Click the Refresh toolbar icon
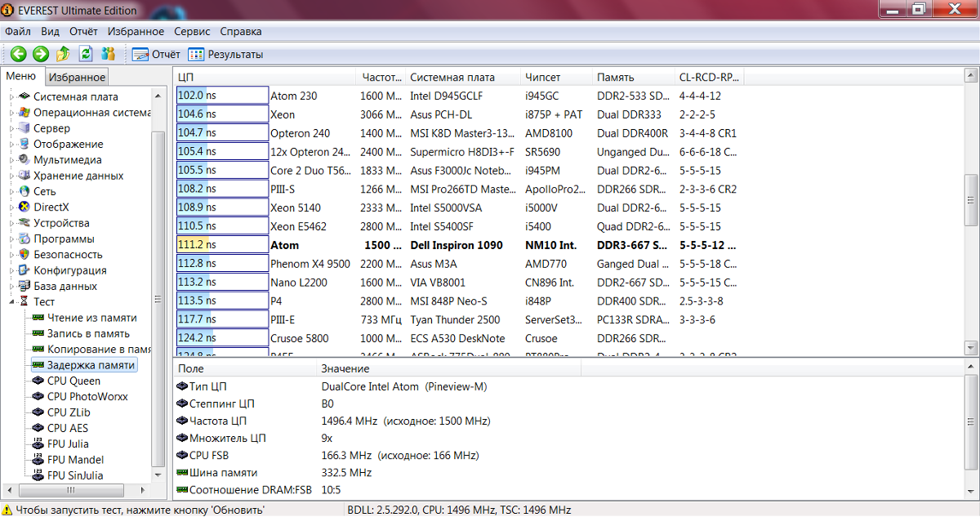 click(86, 54)
